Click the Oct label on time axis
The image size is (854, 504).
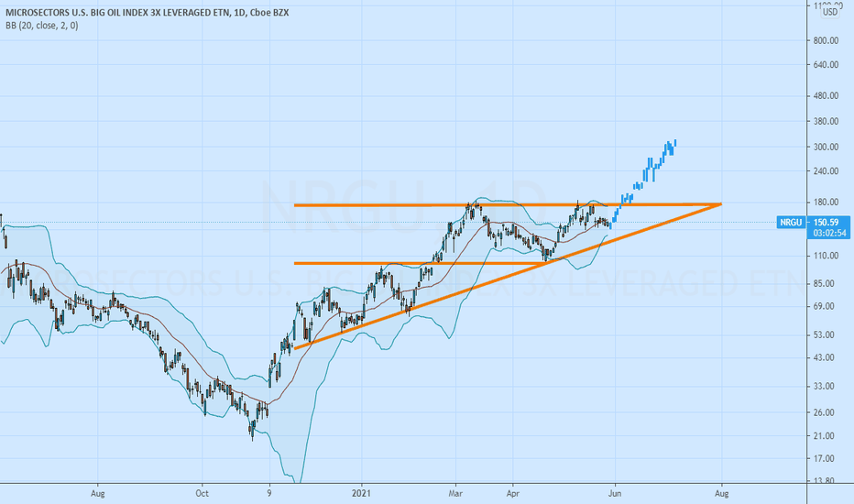[x=203, y=494]
